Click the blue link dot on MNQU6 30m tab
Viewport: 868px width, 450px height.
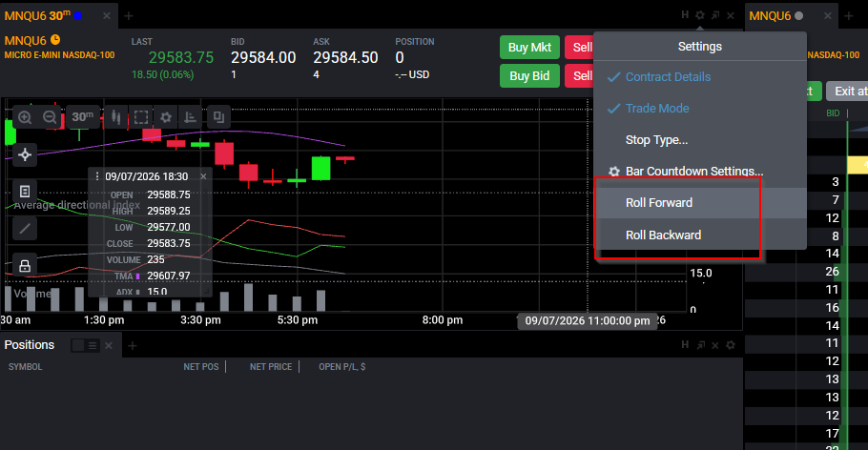click(78, 15)
